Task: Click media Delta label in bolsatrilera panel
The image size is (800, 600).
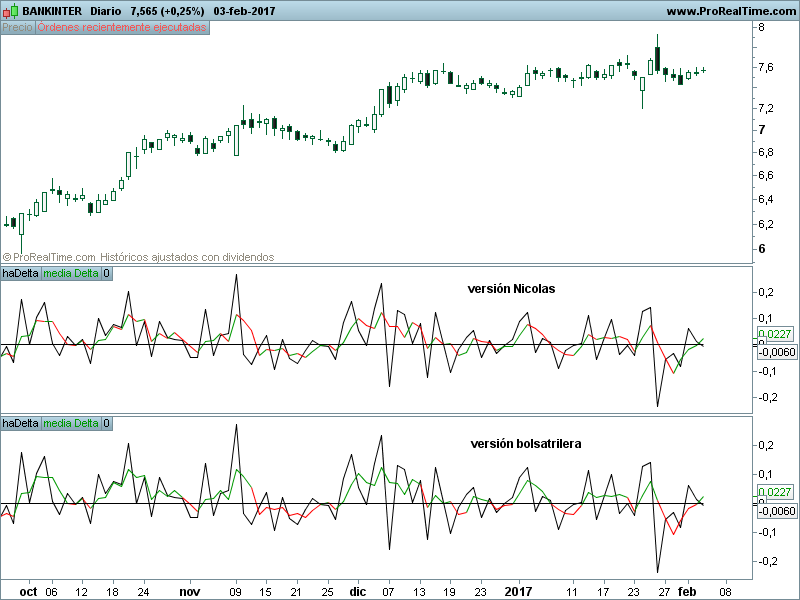Action: (70, 423)
